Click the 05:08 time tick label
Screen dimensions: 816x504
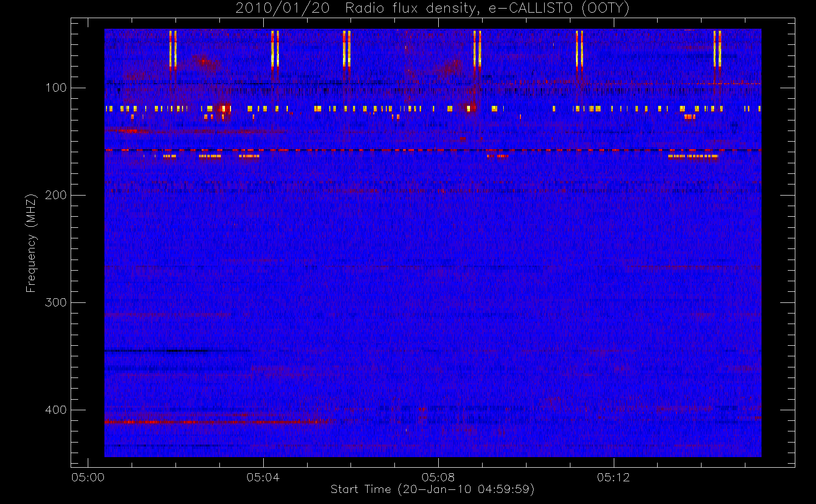pos(438,477)
